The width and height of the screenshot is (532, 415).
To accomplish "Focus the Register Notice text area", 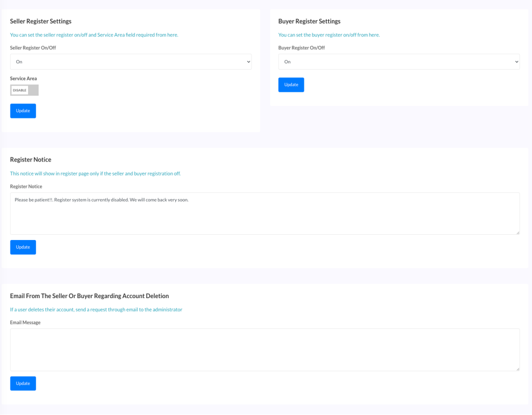I will tap(264, 213).
